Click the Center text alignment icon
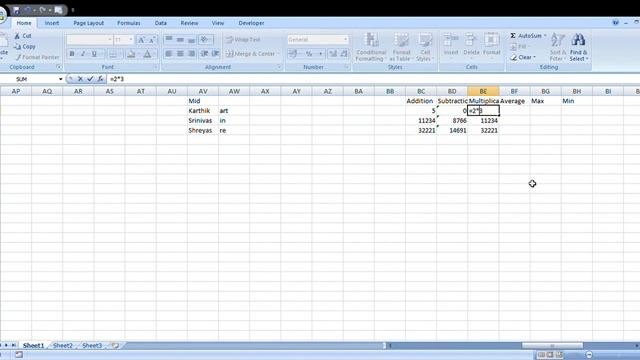This screenshot has width=640, height=360. coord(180,53)
